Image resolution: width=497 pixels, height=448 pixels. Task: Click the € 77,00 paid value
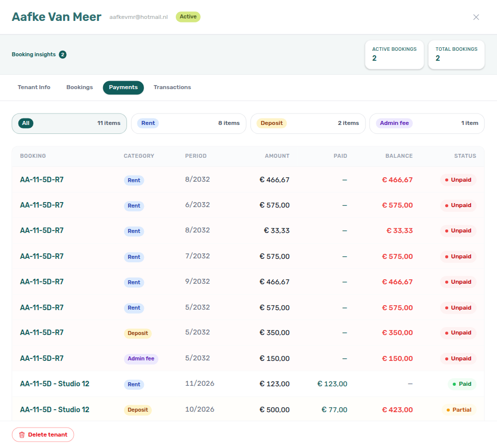(x=334, y=410)
